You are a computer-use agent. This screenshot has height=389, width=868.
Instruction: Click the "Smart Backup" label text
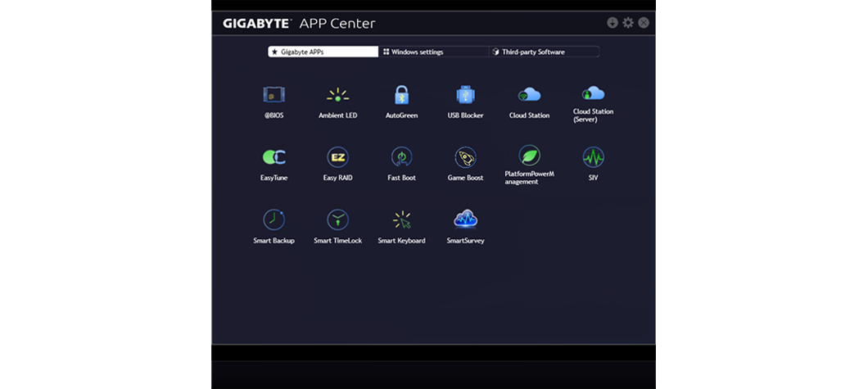[274, 241]
